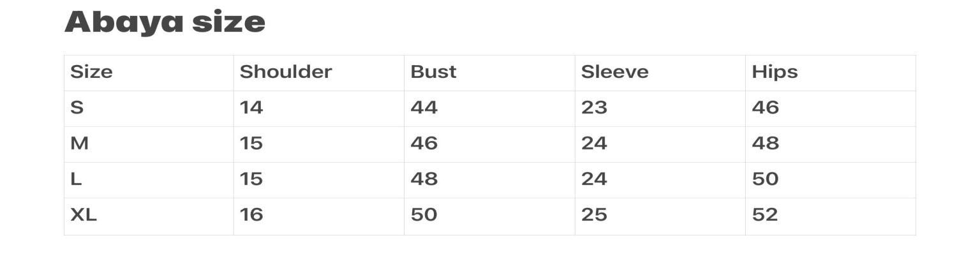The width and height of the screenshot is (980, 266).
Task: Click bust value 46 in M row
Action: [424, 144]
